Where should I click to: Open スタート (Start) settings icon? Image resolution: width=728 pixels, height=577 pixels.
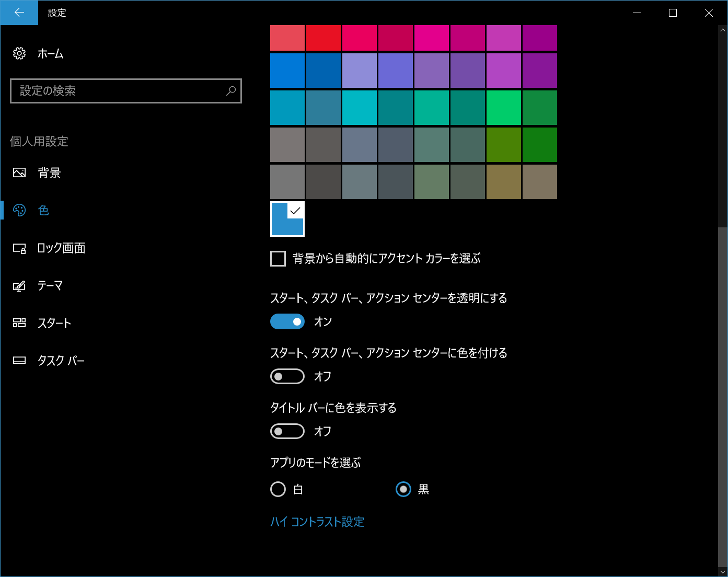click(x=19, y=323)
